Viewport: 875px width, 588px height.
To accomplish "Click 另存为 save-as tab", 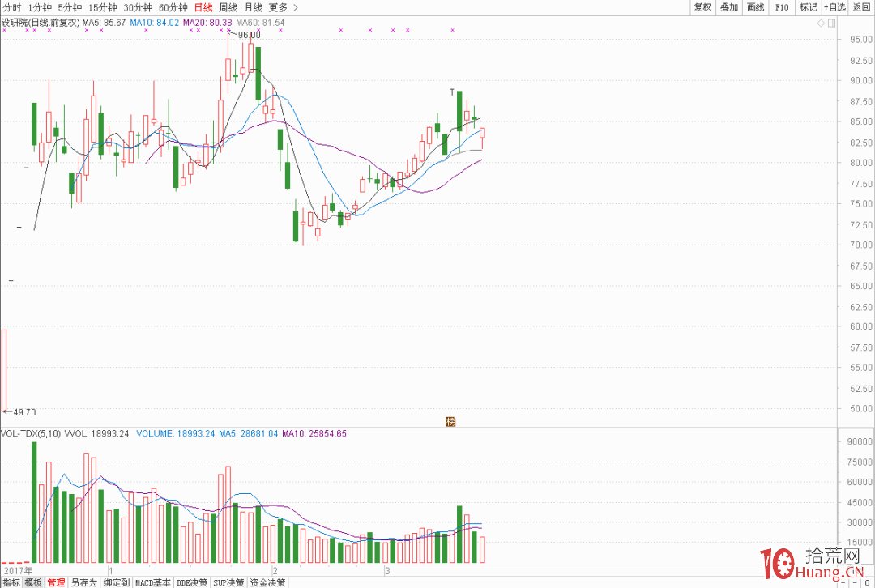I will (84, 582).
